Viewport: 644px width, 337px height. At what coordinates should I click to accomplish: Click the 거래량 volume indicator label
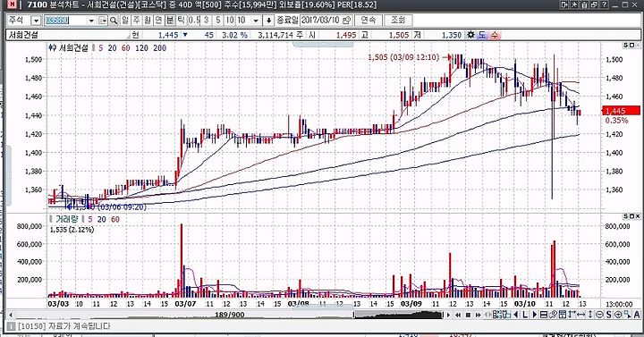coord(66,220)
